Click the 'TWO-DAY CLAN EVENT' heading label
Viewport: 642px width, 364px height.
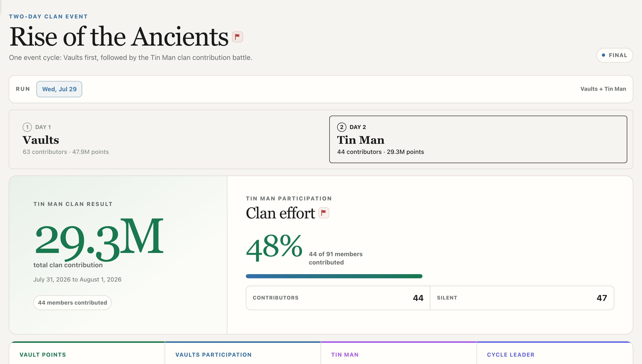(48, 17)
